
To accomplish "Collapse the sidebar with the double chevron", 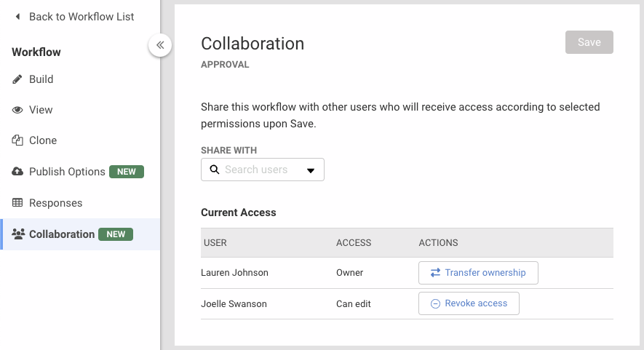I will [160, 45].
